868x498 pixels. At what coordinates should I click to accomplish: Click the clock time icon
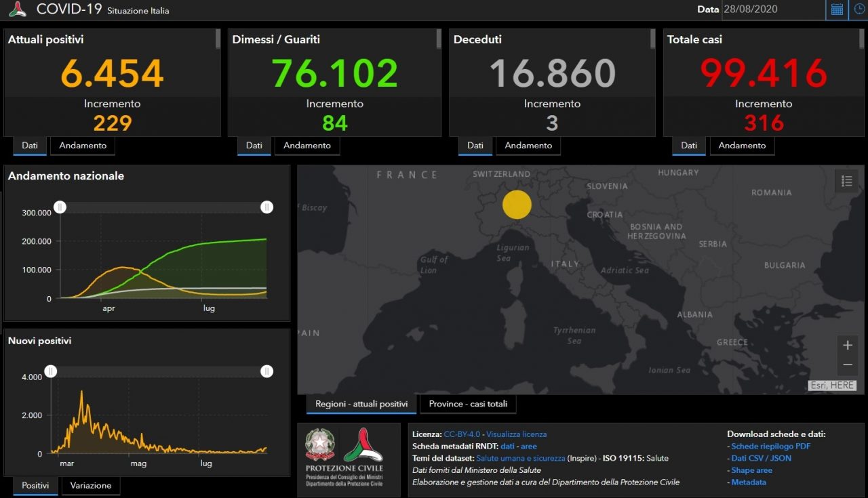[x=859, y=9]
